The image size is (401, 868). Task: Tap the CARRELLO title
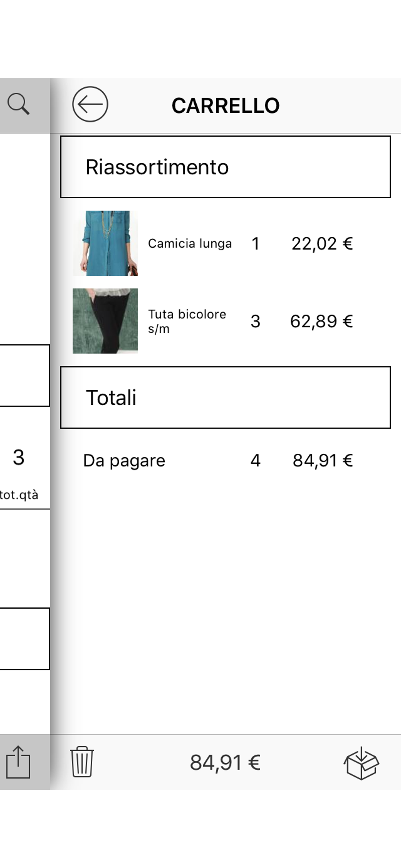pos(225,106)
